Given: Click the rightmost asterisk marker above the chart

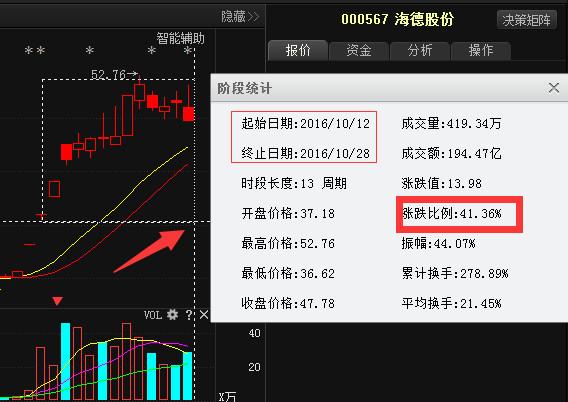Looking at the screenshot, I should pos(187,50).
